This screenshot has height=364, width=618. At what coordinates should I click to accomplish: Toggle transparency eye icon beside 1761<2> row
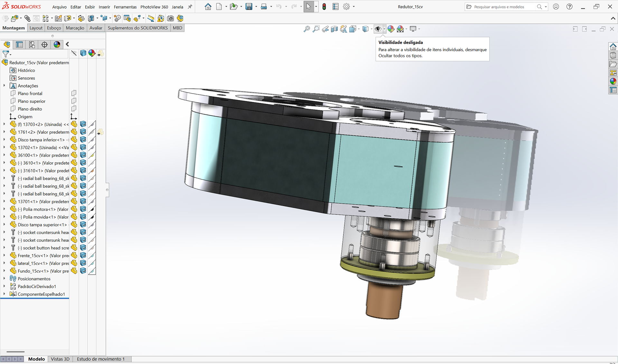(x=100, y=132)
